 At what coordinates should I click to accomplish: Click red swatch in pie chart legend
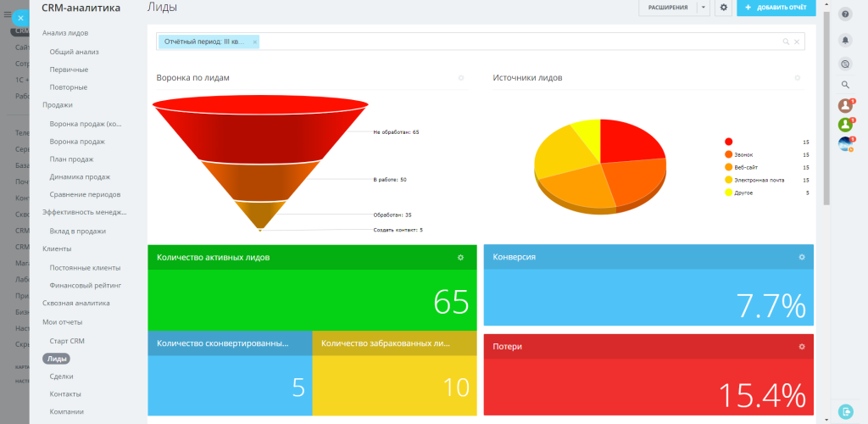[728, 142]
